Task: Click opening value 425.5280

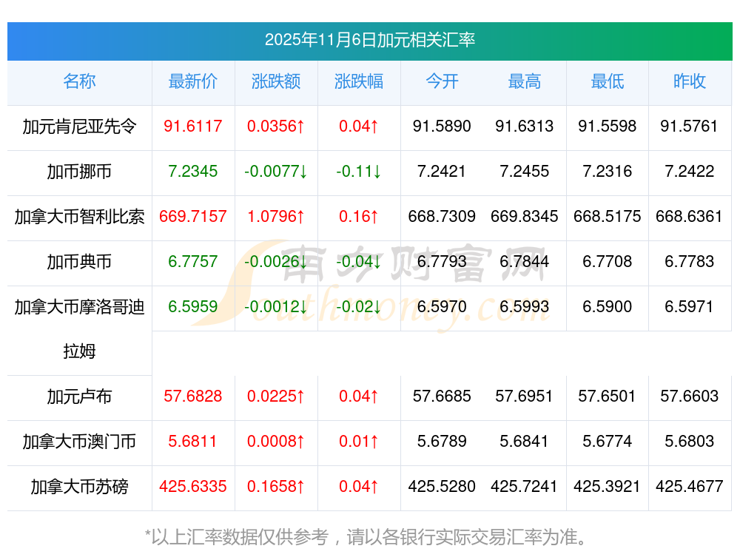Action: pyautogui.click(x=442, y=487)
